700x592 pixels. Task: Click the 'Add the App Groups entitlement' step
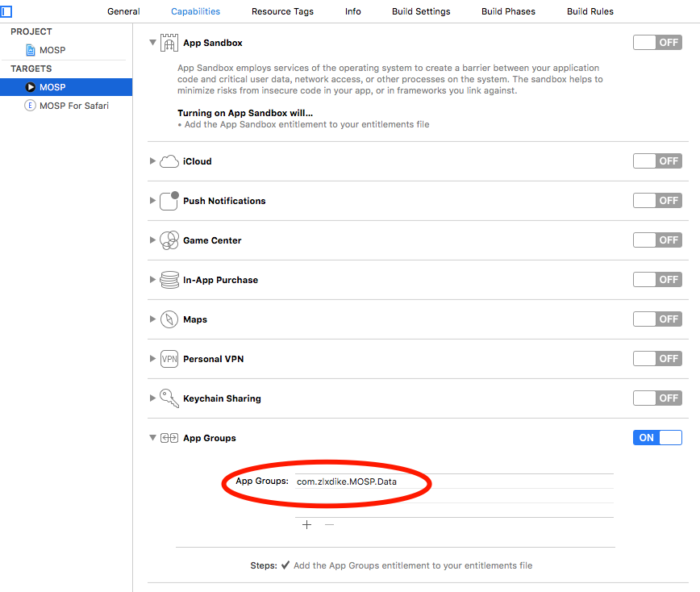[413, 565]
